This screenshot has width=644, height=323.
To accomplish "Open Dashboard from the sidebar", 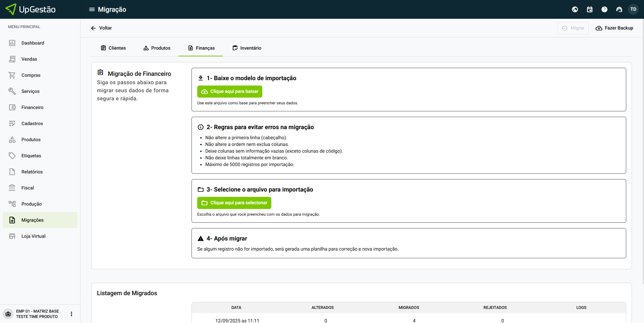I will pyautogui.click(x=33, y=43).
